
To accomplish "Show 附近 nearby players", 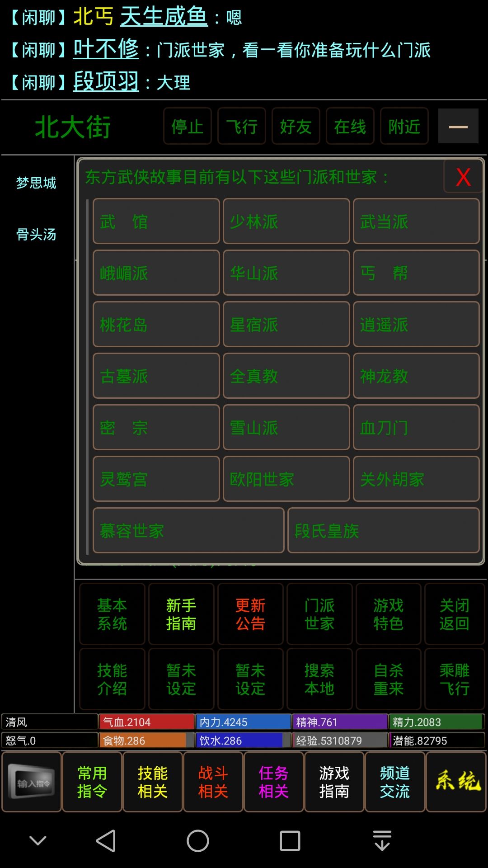I will tap(404, 126).
